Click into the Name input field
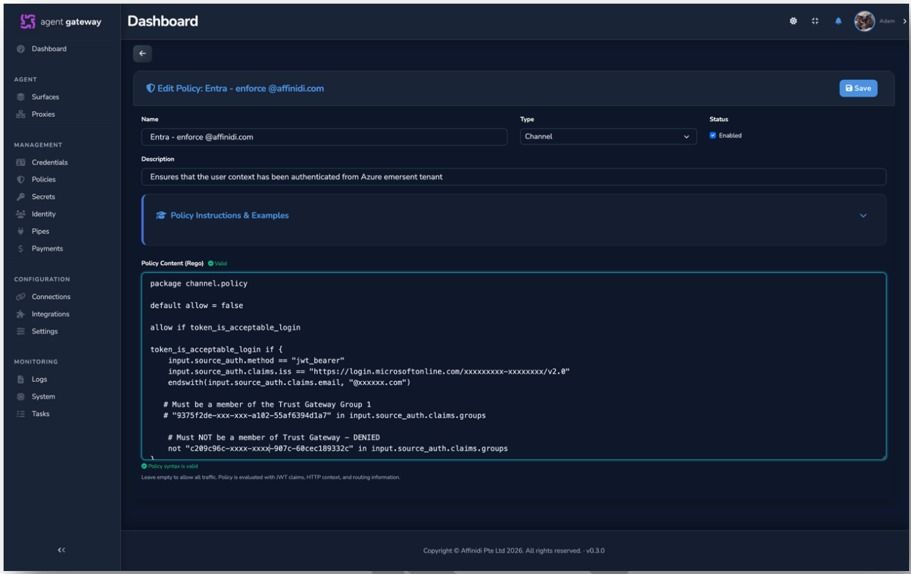911x574 pixels. (324, 137)
